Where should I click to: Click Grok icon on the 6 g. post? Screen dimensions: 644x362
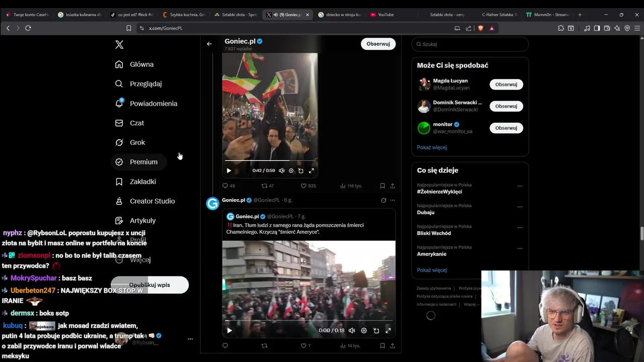pyautogui.click(x=383, y=200)
